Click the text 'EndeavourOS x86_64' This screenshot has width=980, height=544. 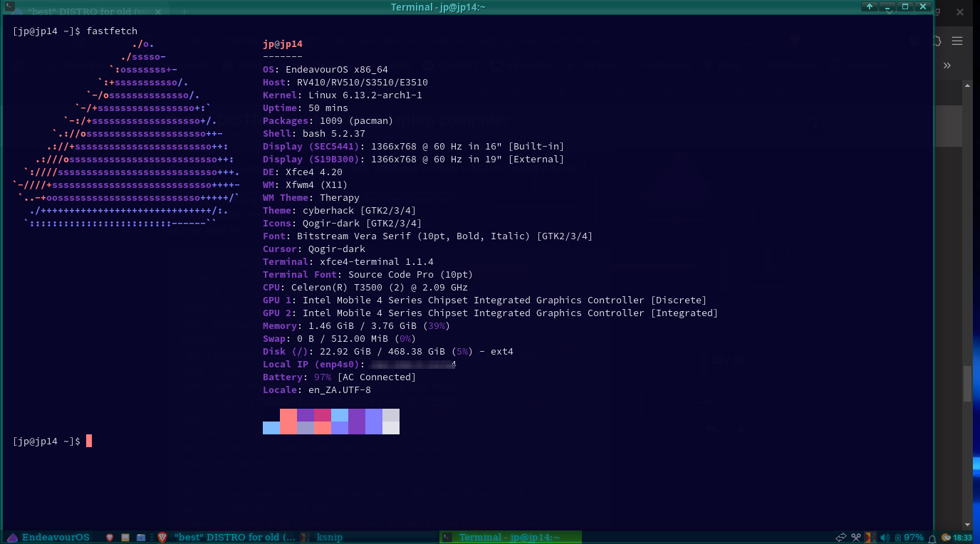[337, 70]
